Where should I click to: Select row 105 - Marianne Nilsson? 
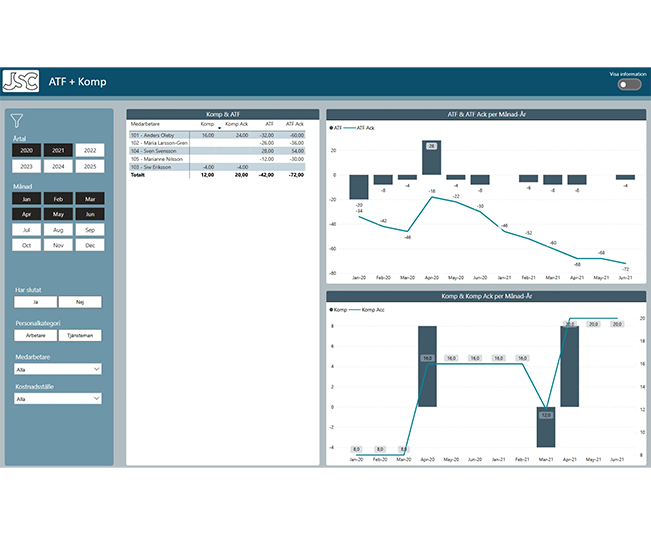218,159
